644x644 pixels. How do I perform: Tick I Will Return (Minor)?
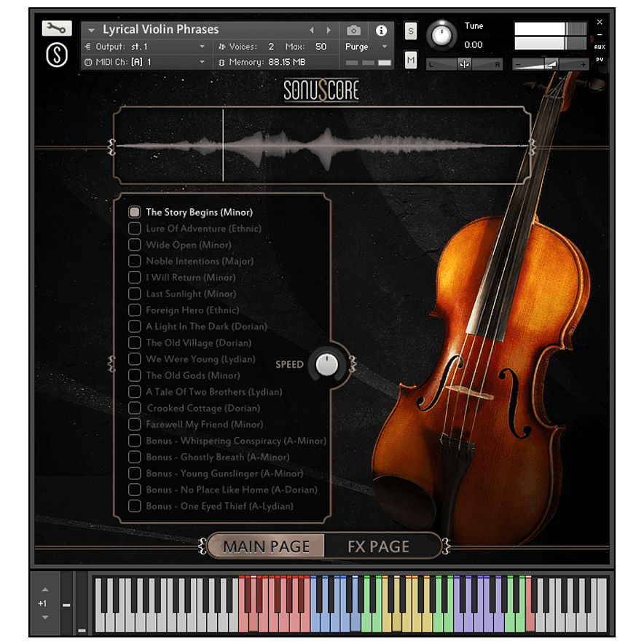point(134,278)
